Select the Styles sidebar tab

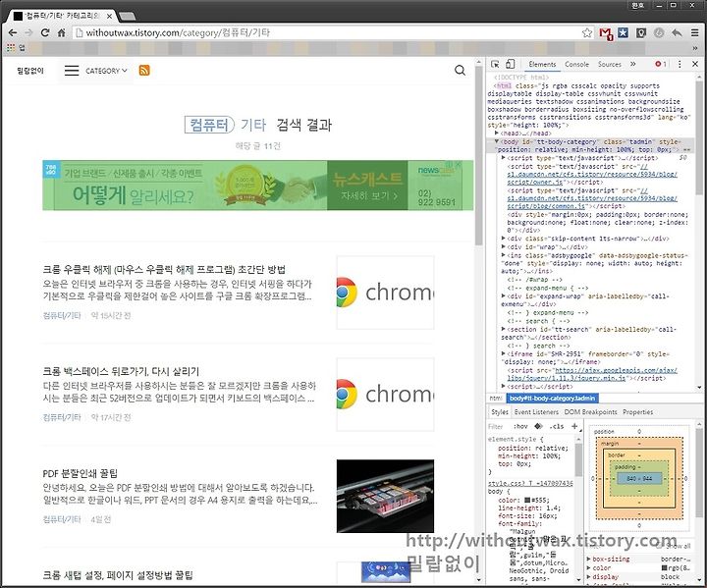pyautogui.click(x=499, y=412)
